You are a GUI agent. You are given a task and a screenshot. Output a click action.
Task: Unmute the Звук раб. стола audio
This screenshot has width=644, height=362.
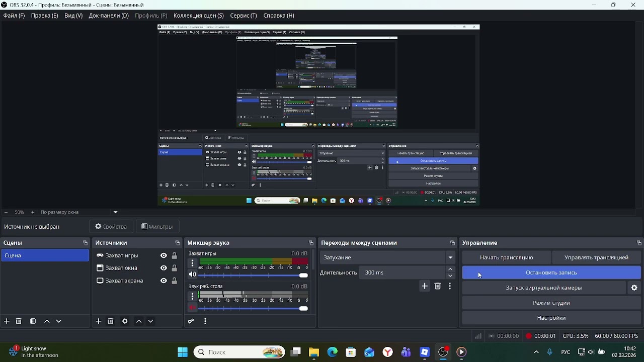pos(192,308)
